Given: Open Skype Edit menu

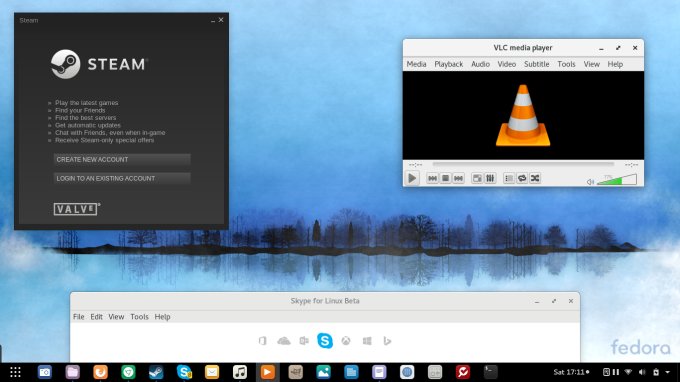Looking at the screenshot, I should point(96,317).
